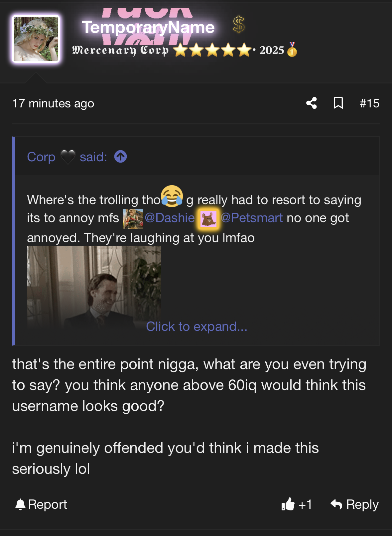Click the TemporaryName username

click(148, 27)
